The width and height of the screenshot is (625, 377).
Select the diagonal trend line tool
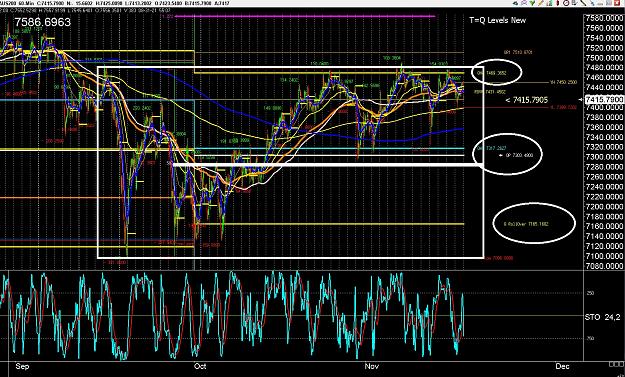click(x=583, y=3)
